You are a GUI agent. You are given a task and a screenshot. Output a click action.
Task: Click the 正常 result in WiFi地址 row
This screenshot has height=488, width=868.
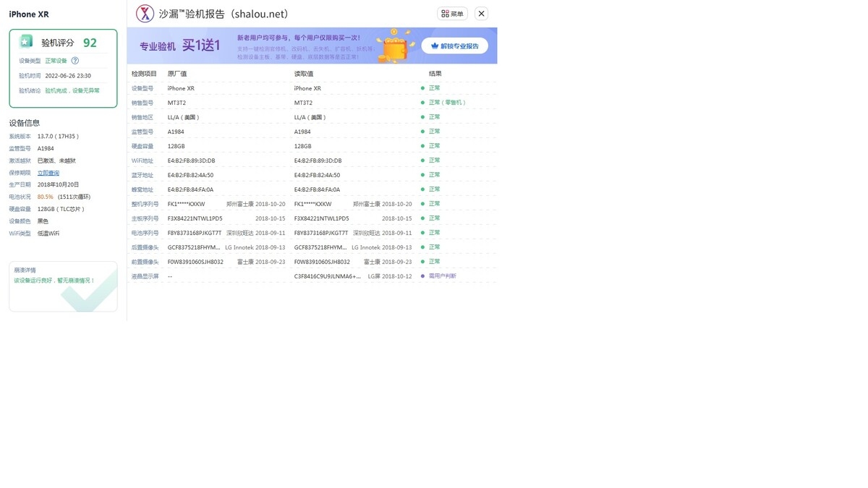(434, 160)
